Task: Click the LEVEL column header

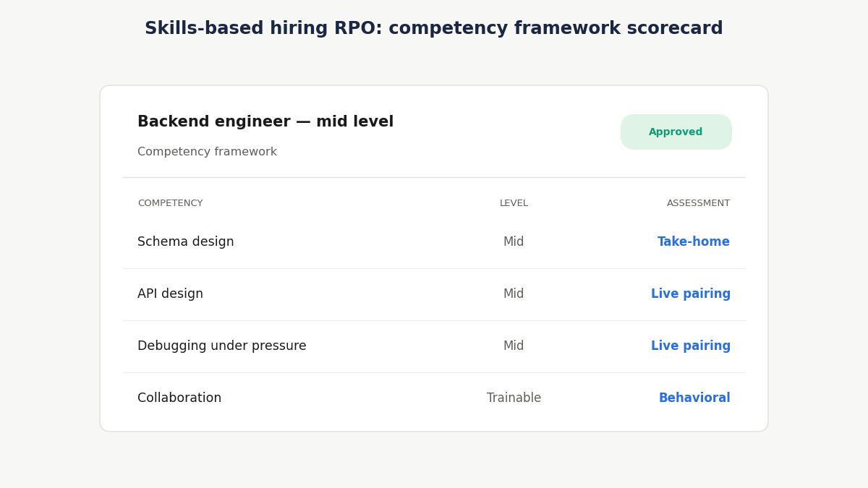Action: tap(514, 203)
